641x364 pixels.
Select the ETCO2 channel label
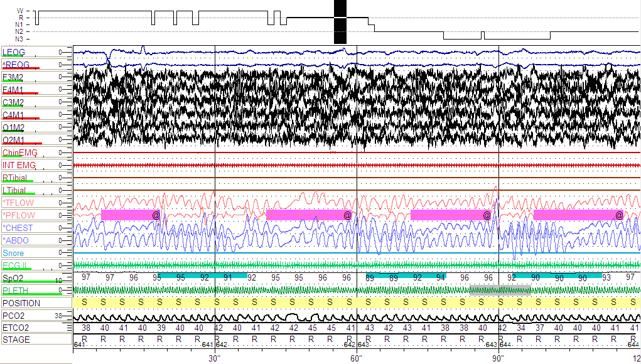16,328
